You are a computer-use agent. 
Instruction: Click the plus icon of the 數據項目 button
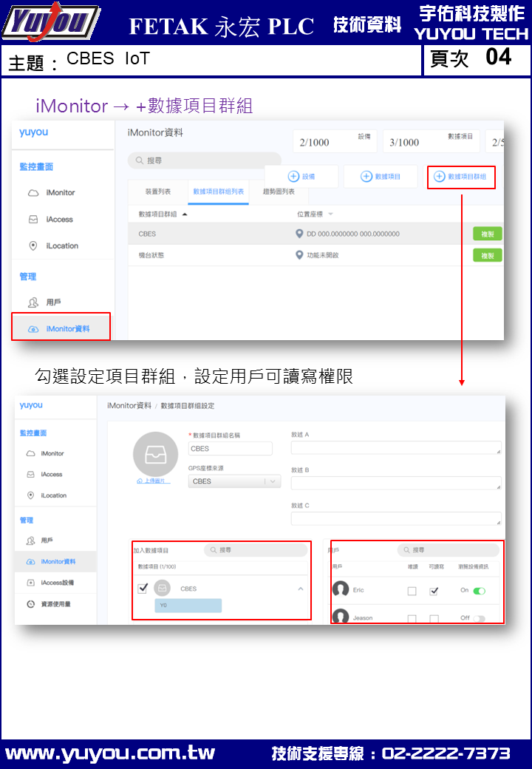pos(366,177)
